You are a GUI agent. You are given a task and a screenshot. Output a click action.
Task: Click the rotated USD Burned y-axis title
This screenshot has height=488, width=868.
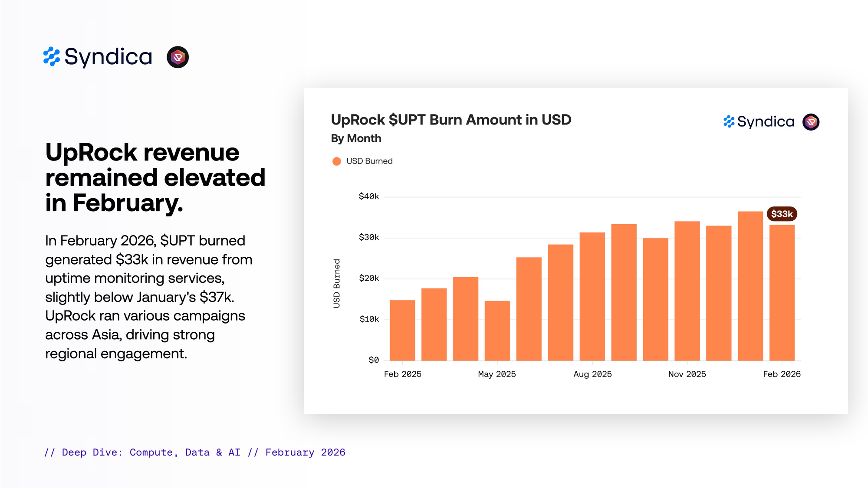[337, 283]
